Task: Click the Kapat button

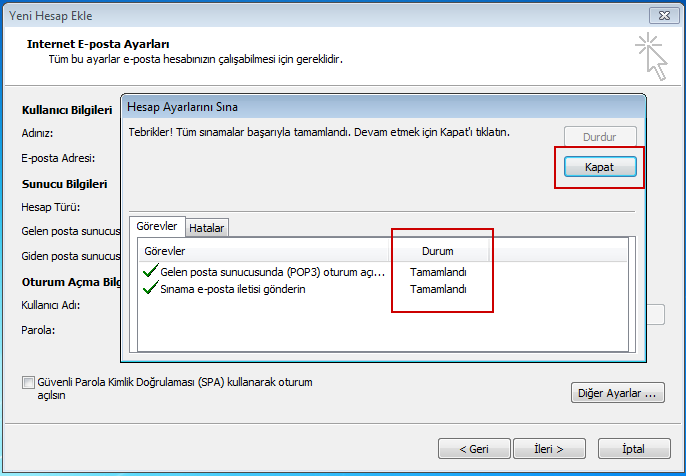Action: tap(599, 167)
